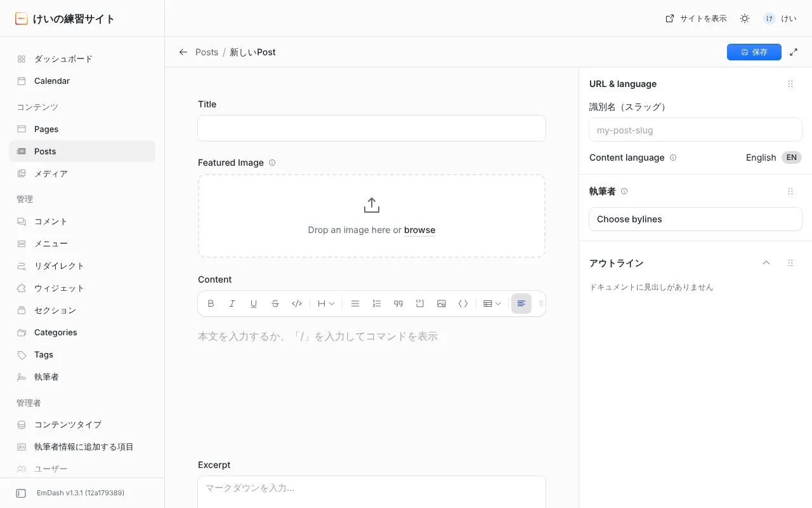
Task: Click browse to upload featured image
Action: click(419, 230)
